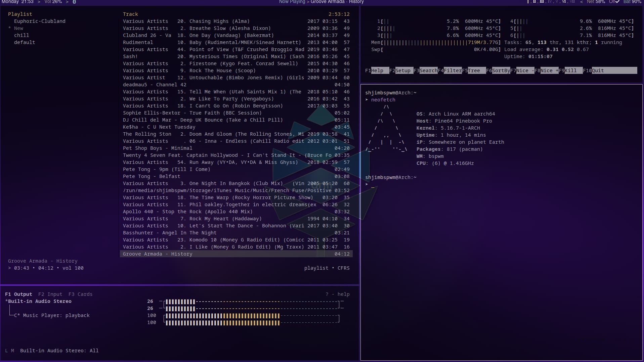Viewport: 644px width, 362px height.
Task: Select Sash! Mysterious Times track
Action: (236, 56)
